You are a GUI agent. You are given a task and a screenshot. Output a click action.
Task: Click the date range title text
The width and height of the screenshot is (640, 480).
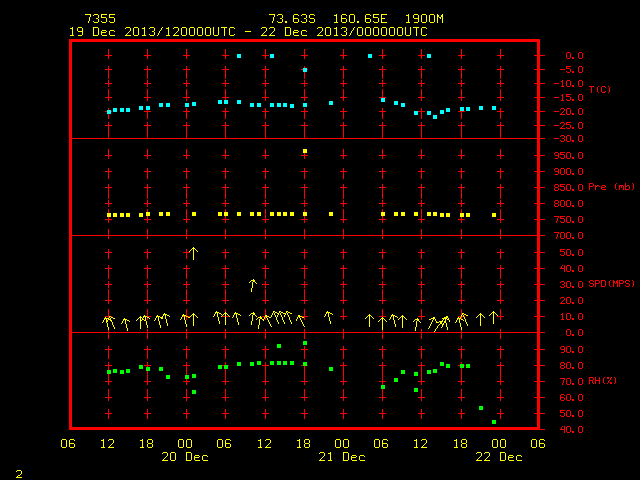pos(248,32)
